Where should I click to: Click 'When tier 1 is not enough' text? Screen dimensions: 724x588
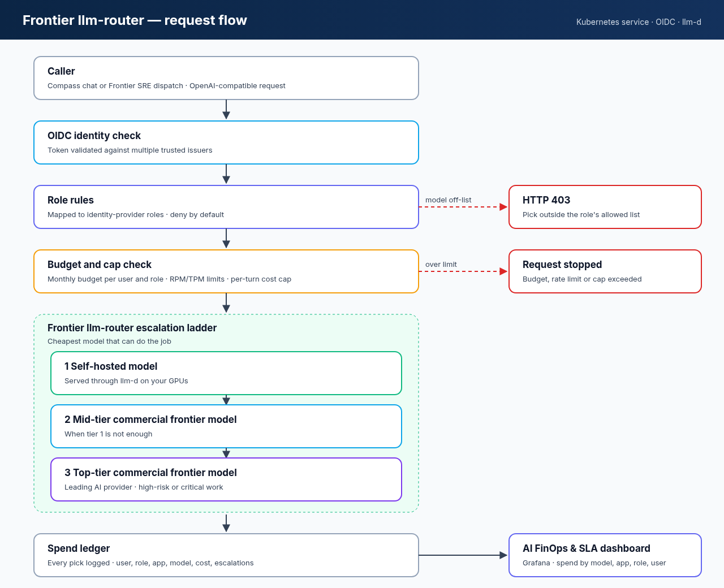pos(109,434)
